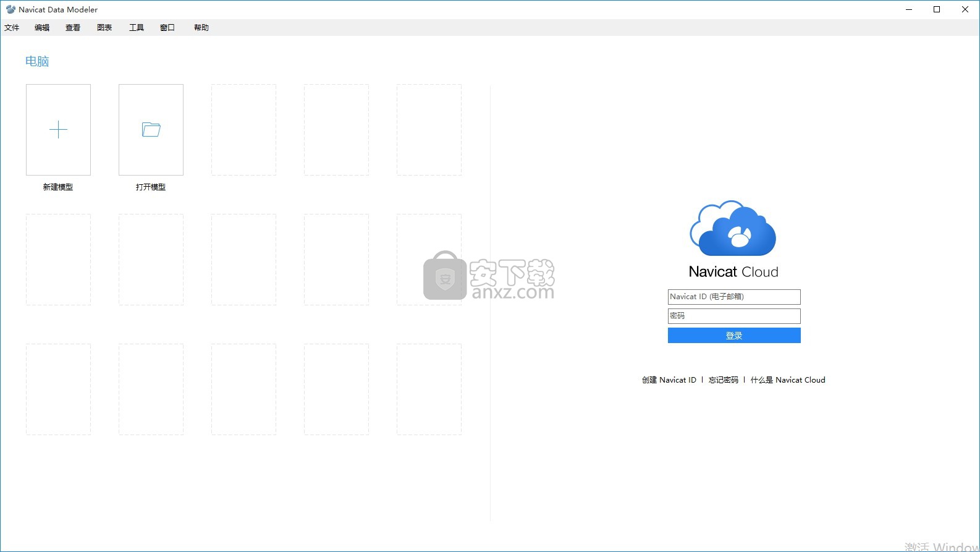Click the Open Model folder icon

coord(151,130)
